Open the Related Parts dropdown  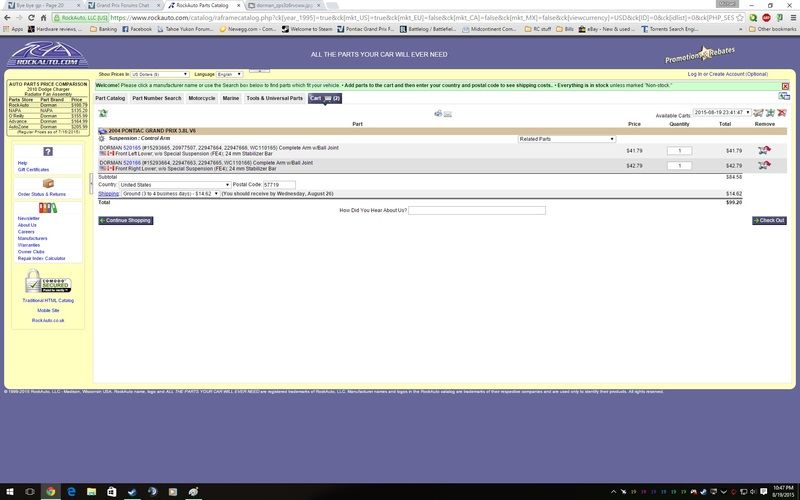click(x=567, y=139)
